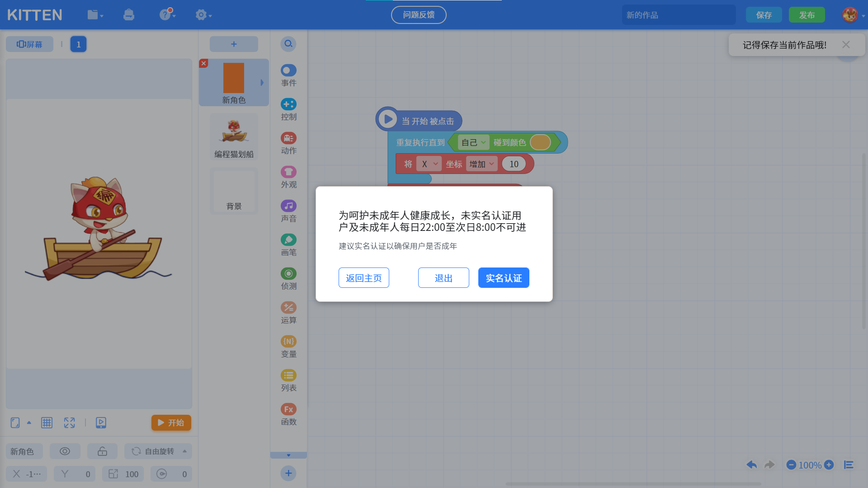Select the 外观 block category
This screenshot has height=488, width=868.
[288, 178]
